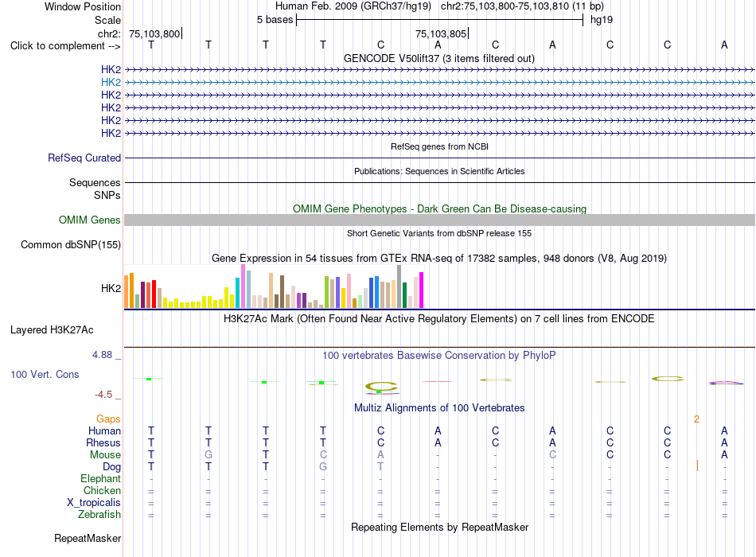Click the hg19 label next to scale
The height and width of the screenshot is (557, 756).
tap(602, 20)
